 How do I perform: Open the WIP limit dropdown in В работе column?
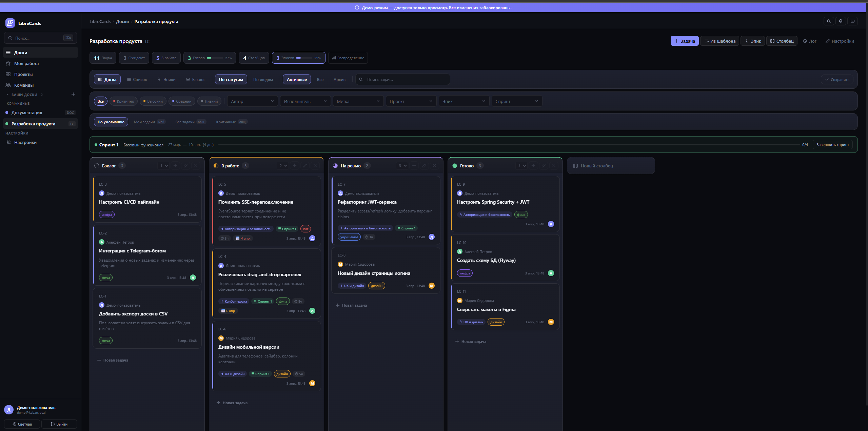click(x=283, y=166)
